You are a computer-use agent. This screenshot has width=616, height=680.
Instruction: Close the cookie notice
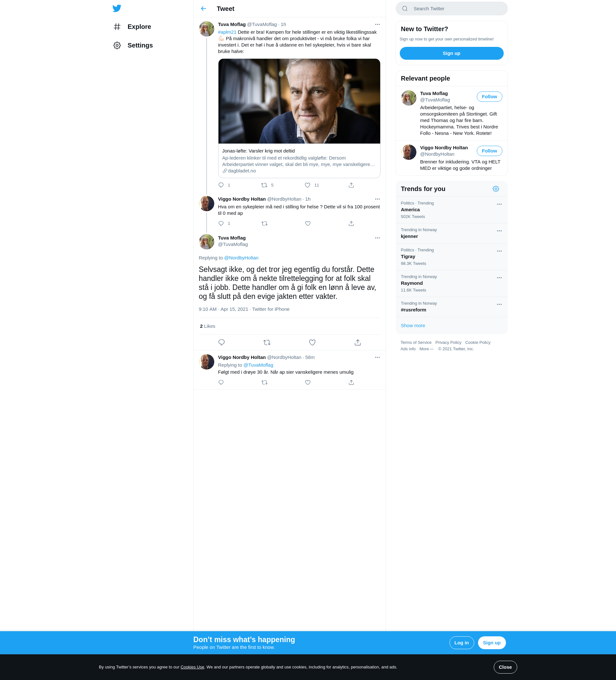coord(505,667)
